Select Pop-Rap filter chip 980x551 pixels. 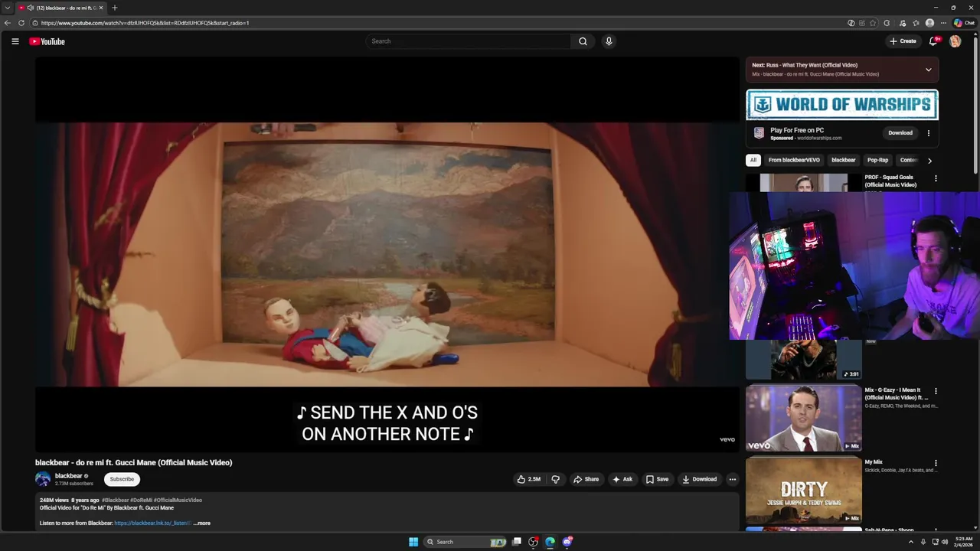click(x=877, y=161)
